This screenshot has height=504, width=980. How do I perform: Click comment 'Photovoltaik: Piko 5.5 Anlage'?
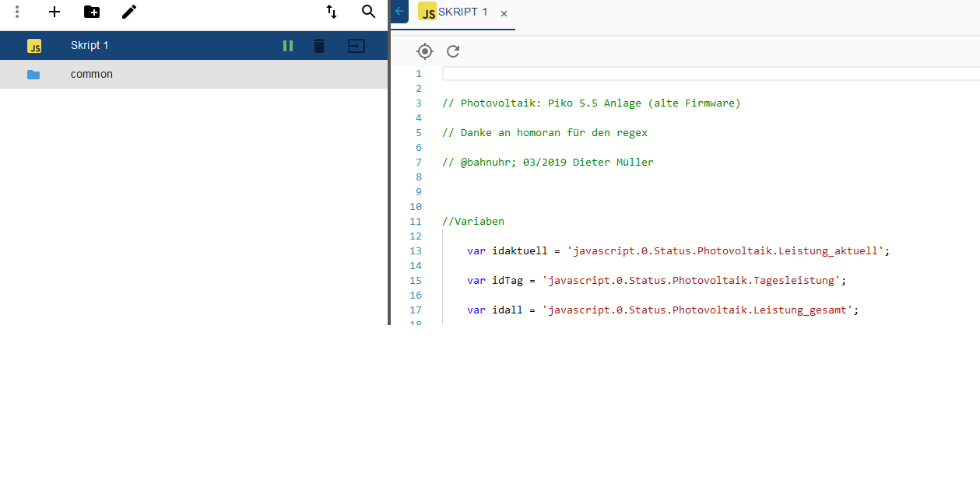(592, 103)
